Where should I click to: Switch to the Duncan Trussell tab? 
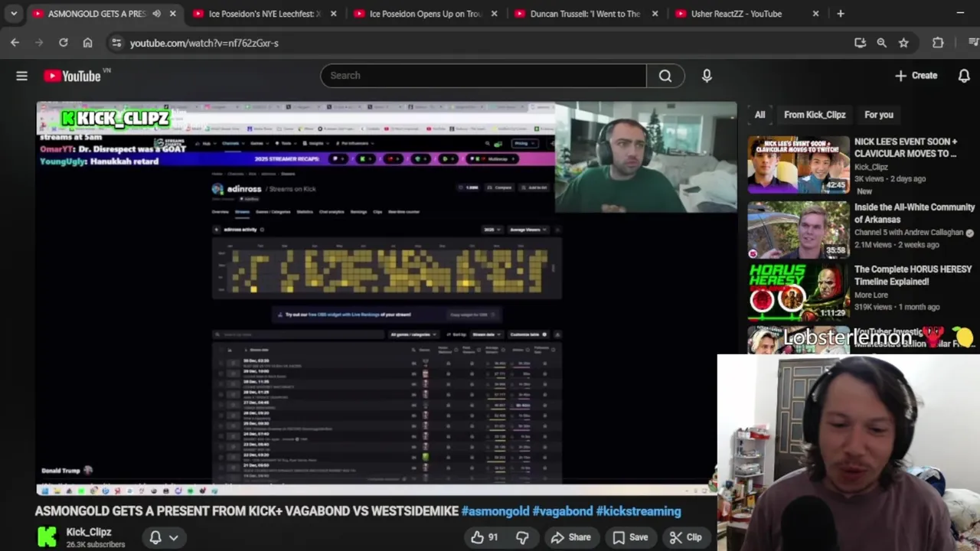coord(586,14)
